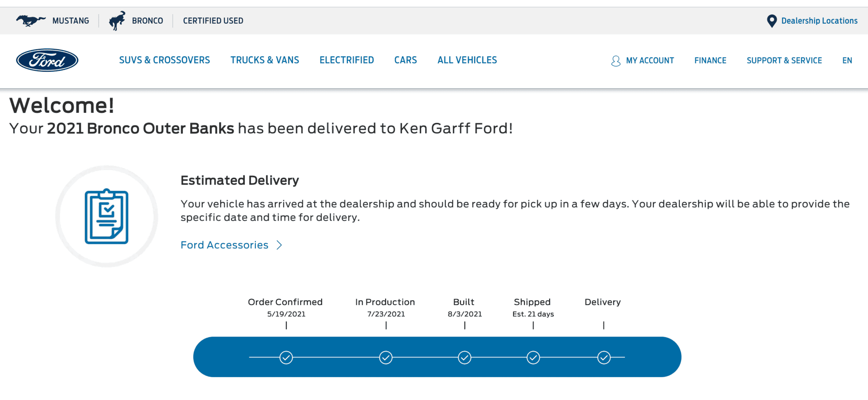Image resolution: width=868 pixels, height=400 pixels.
Task: Click the arrow next to Ford Accessories
Action: pyautogui.click(x=279, y=245)
